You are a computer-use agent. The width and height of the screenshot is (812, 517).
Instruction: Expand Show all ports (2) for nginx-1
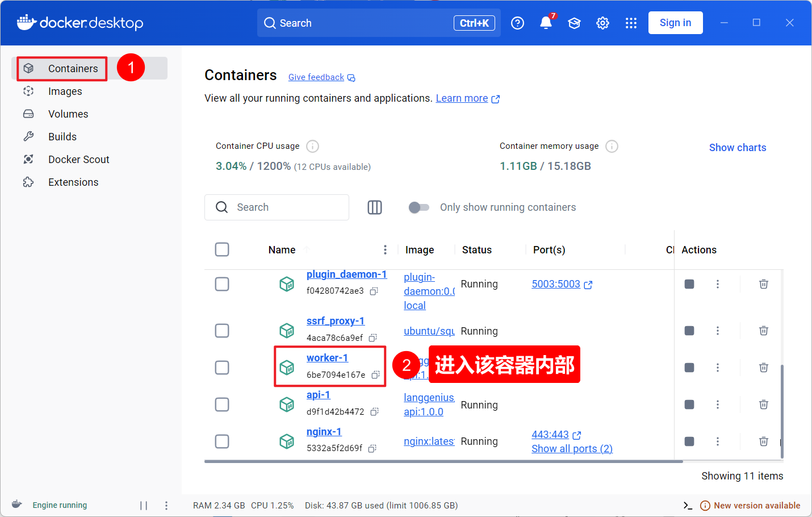tap(572, 449)
